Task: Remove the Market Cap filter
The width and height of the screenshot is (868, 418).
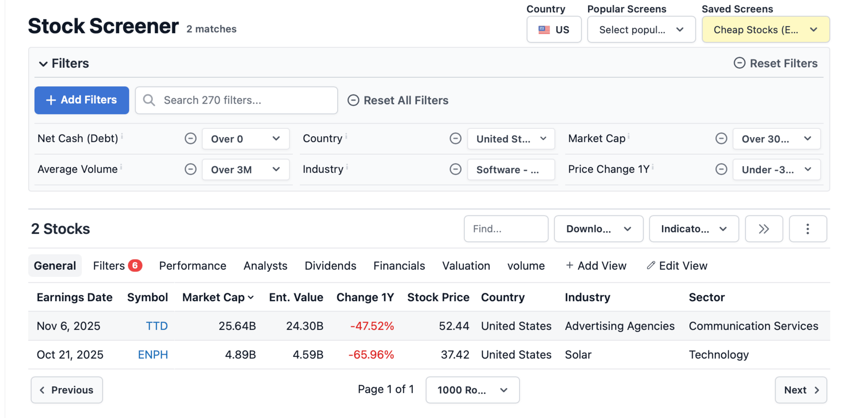Action: pos(722,138)
